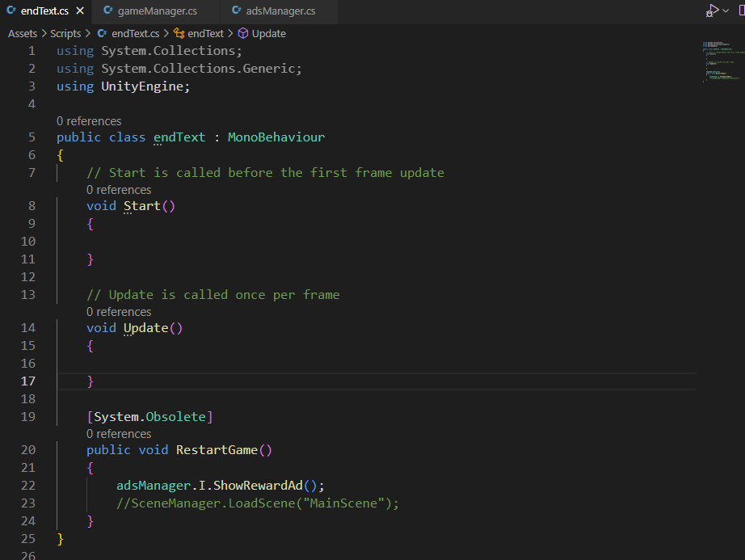This screenshot has width=745, height=560.
Task: Click the adsManager identifier on line 22
Action: click(154, 486)
